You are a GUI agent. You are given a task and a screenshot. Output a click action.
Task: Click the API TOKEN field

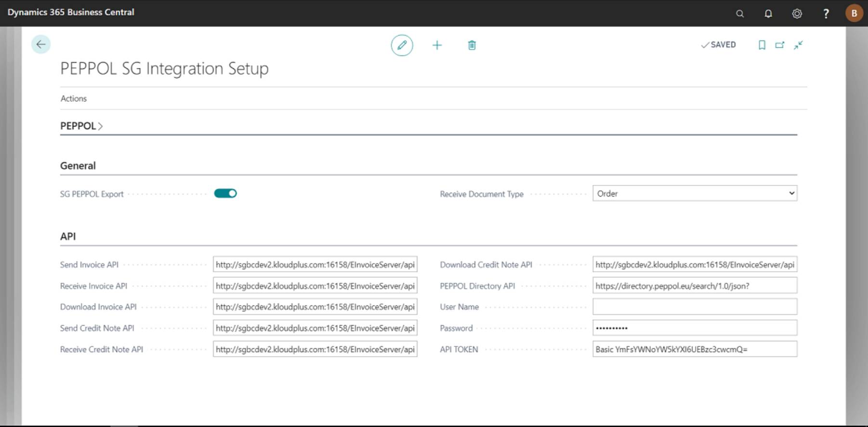(x=695, y=349)
